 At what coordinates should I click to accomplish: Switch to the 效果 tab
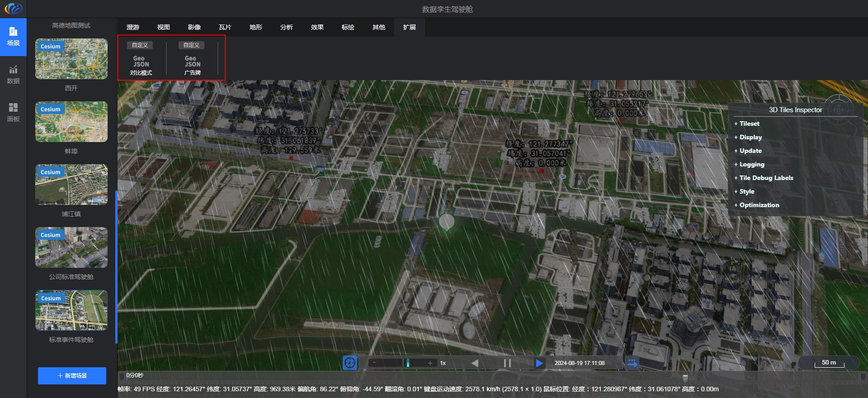pos(317,27)
